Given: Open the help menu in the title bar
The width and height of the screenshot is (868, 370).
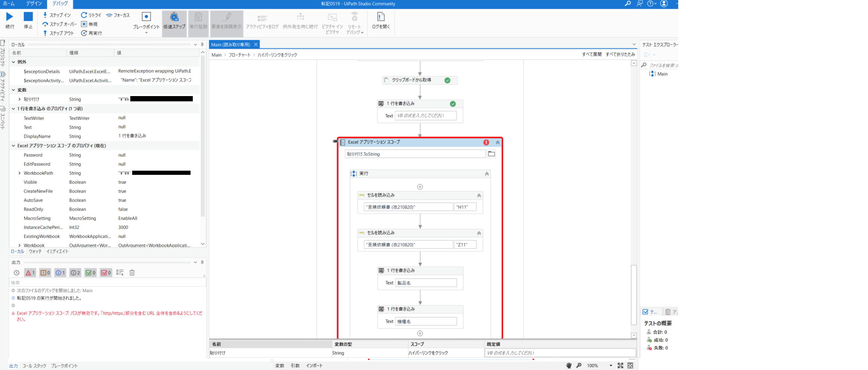Looking at the screenshot, I should click(x=652, y=4).
